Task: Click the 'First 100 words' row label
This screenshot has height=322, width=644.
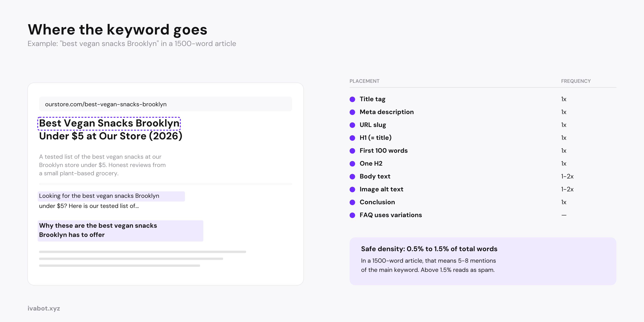Action: pos(383,151)
